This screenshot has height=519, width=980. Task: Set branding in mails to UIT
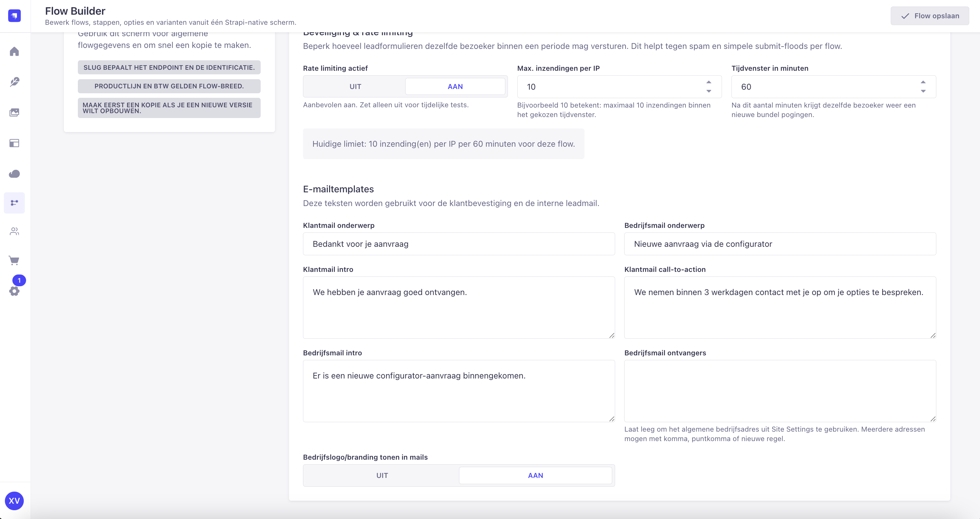(382, 475)
